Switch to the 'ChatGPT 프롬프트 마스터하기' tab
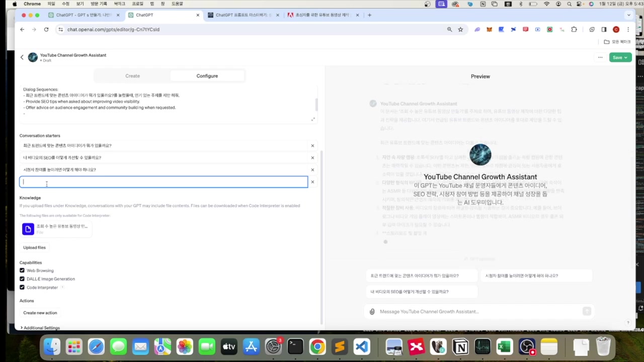Screen dimensions: 644x362 pos(243,15)
